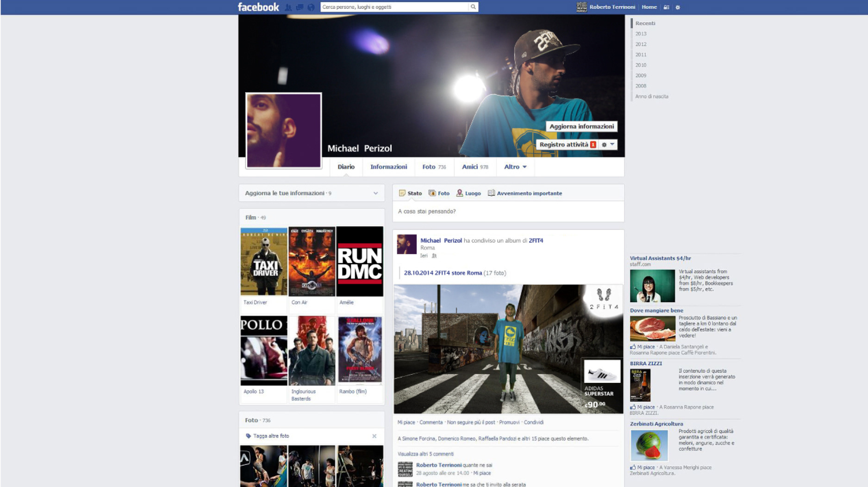Viewport: 868px width, 487px height.
Task: Expand Aggiorna le tue informazioni chevron
Action: pyautogui.click(x=375, y=193)
